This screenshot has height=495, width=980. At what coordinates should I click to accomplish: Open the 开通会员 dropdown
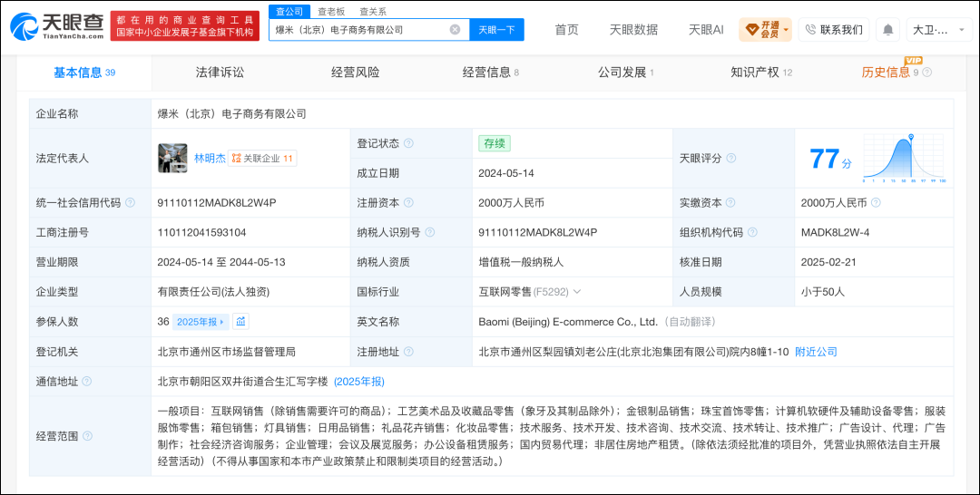pyautogui.click(x=765, y=29)
